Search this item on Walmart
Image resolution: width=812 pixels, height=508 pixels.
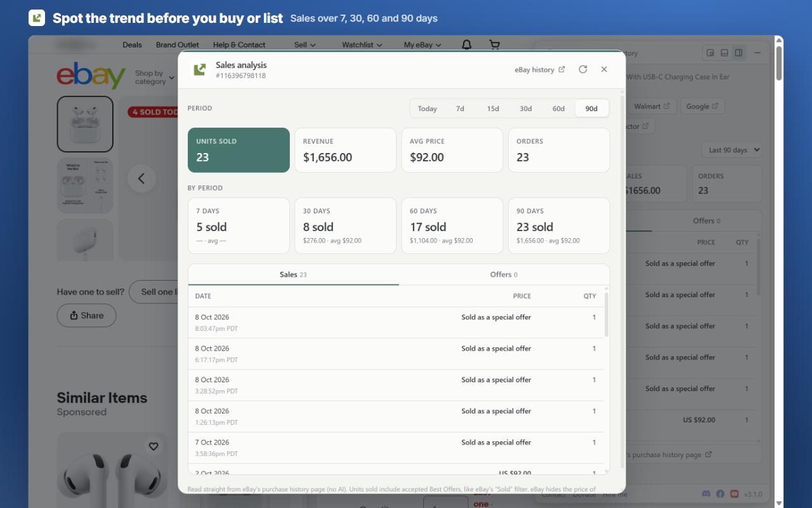[x=652, y=106]
